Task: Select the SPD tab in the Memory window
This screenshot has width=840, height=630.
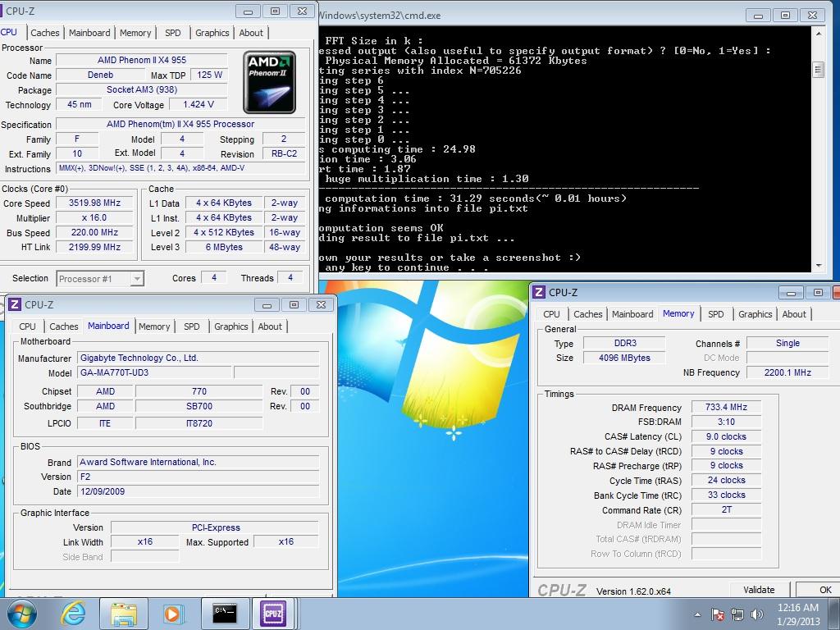Action: pos(715,314)
